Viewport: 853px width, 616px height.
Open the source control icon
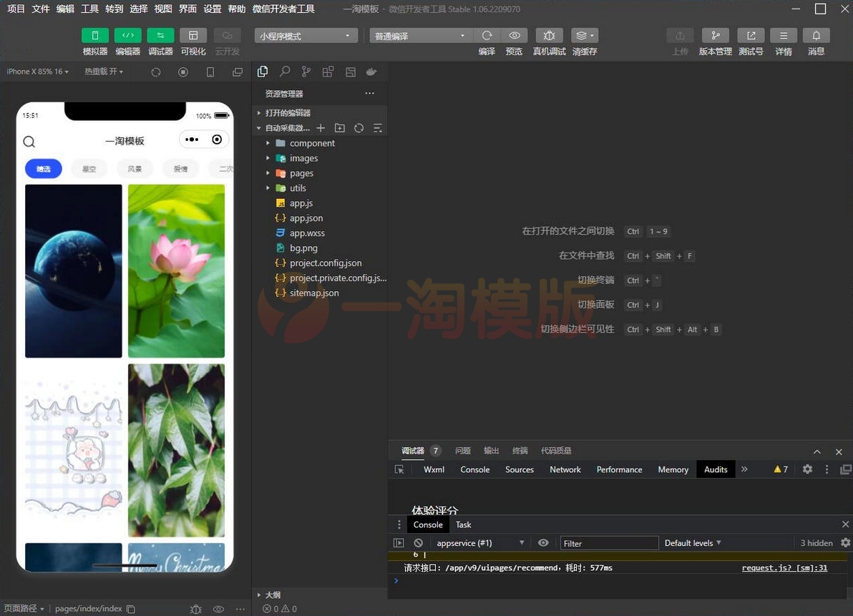point(306,72)
